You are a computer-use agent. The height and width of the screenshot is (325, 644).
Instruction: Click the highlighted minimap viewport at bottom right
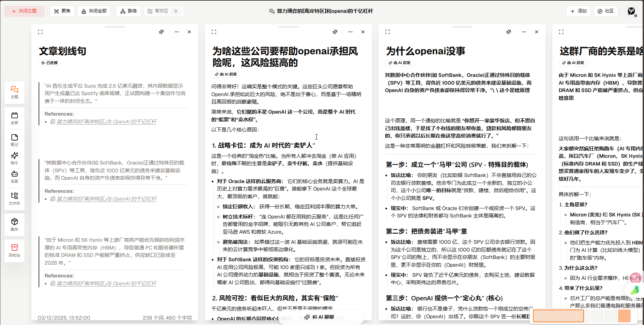click(558, 316)
